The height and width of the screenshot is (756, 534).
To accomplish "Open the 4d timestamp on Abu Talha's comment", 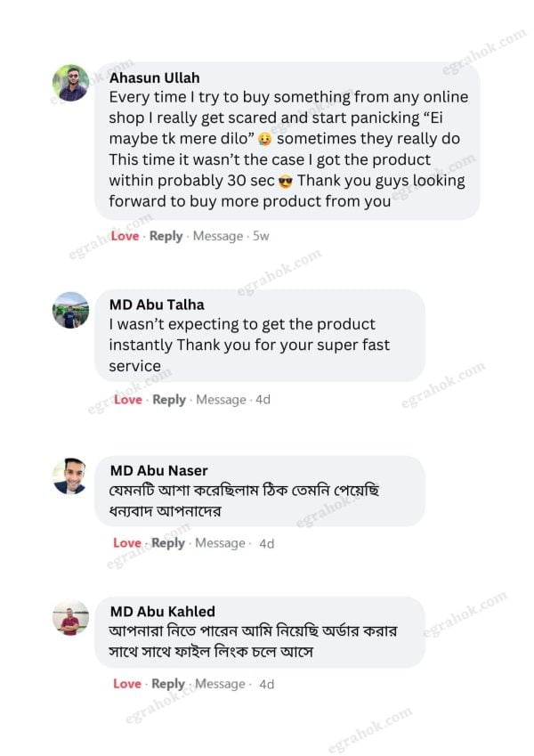I will click(263, 400).
